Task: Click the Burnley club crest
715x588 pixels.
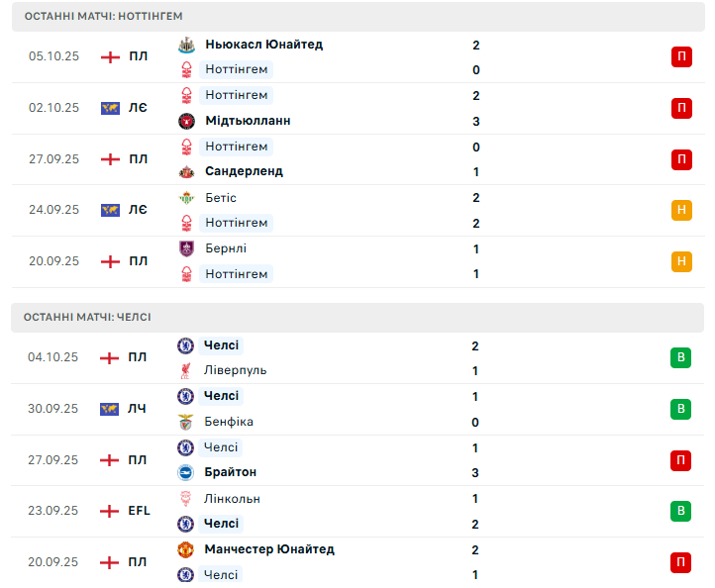Action: (185, 248)
